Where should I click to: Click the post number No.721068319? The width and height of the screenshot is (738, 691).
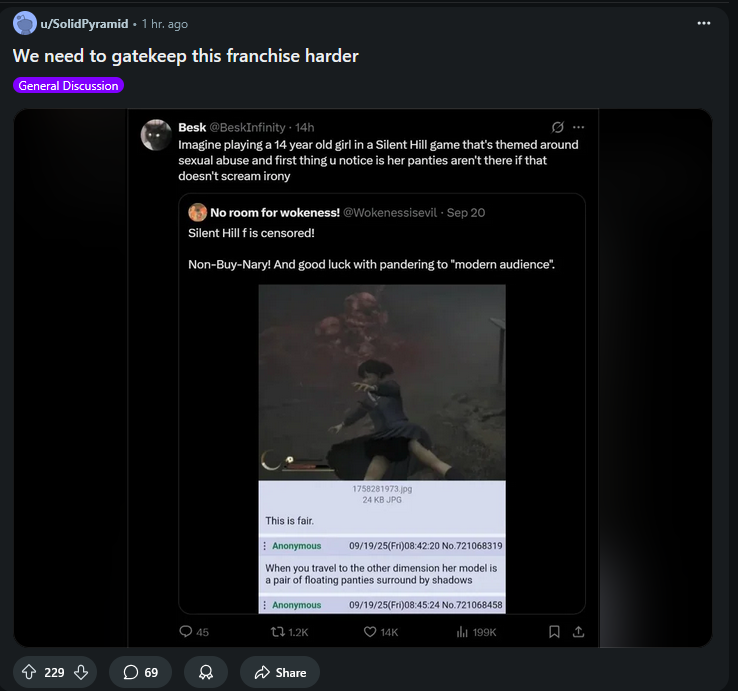[472, 546]
